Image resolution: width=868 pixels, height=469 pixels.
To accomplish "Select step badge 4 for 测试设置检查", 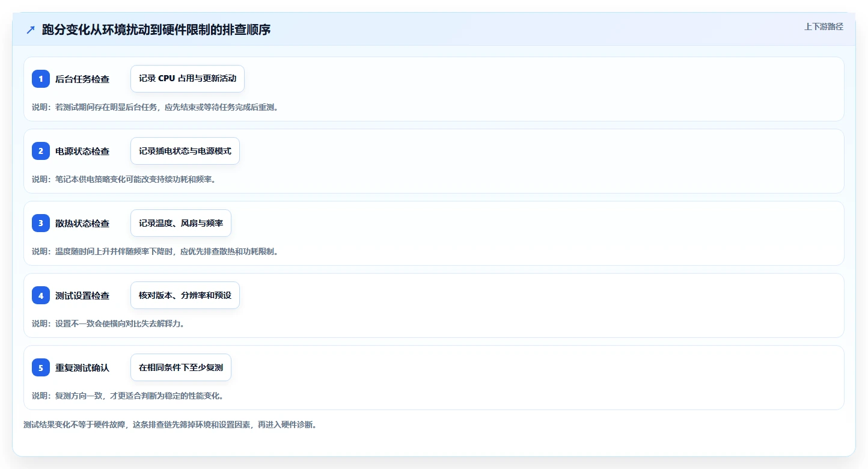I will click(x=41, y=295).
